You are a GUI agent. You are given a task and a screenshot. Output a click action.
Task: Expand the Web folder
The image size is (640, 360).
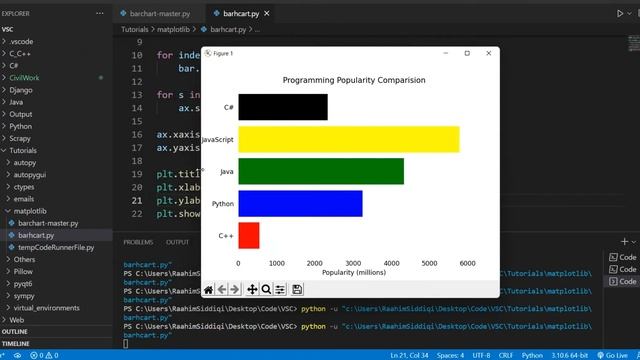pos(56,320)
